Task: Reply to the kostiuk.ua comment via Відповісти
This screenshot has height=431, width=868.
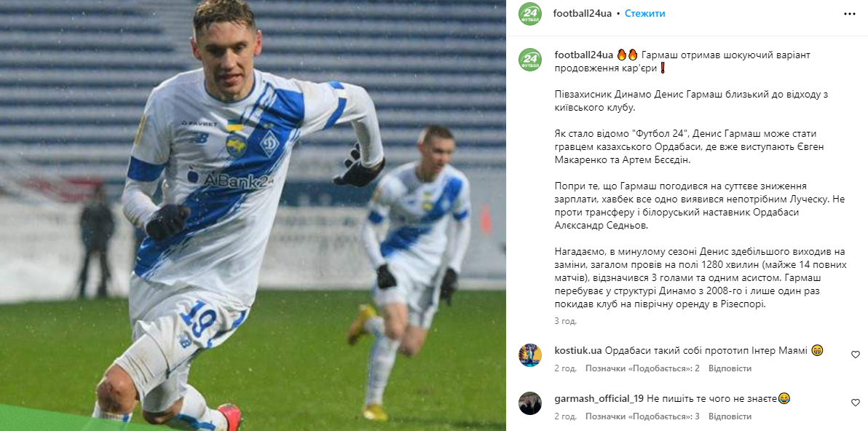Action: pyautogui.click(x=730, y=368)
